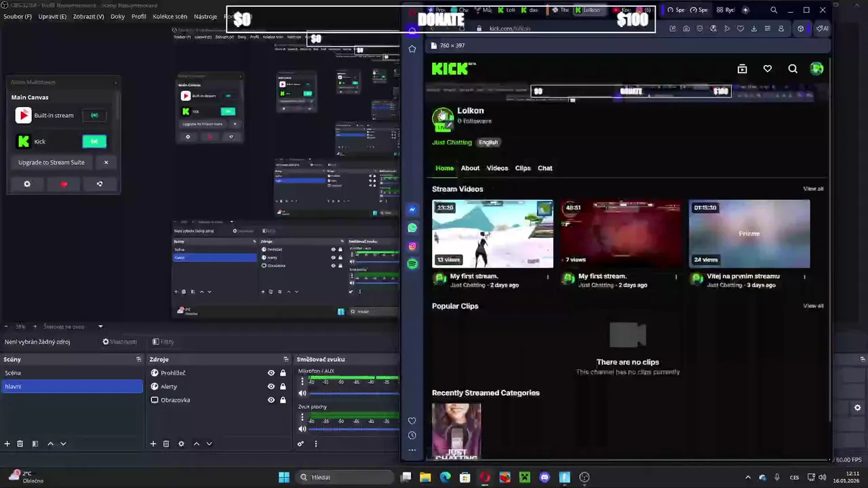Adjust Mikrofon / AUX volume slider
This screenshot has height=488, width=868.
click(x=354, y=393)
